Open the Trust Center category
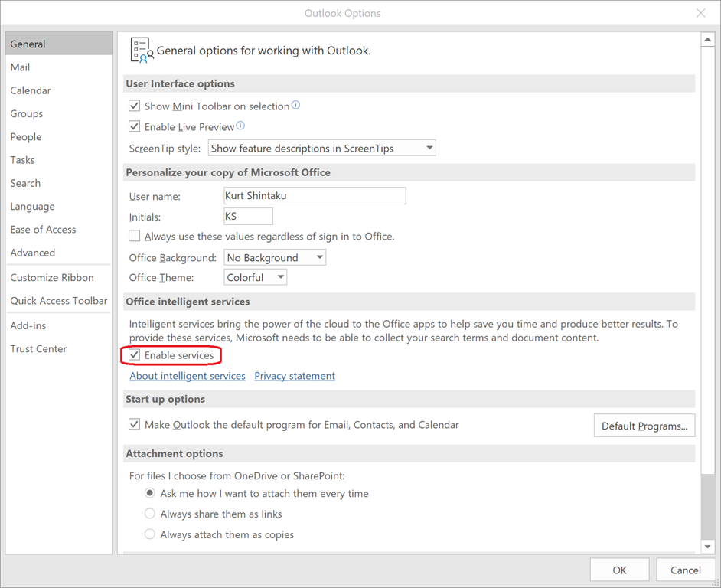Image resolution: width=721 pixels, height=588 pixels. click(38, 348)
